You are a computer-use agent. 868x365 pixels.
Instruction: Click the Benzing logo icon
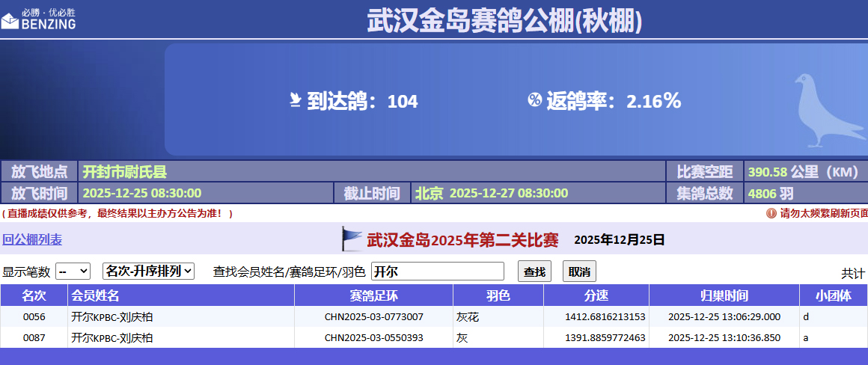[x=10, y=19]
